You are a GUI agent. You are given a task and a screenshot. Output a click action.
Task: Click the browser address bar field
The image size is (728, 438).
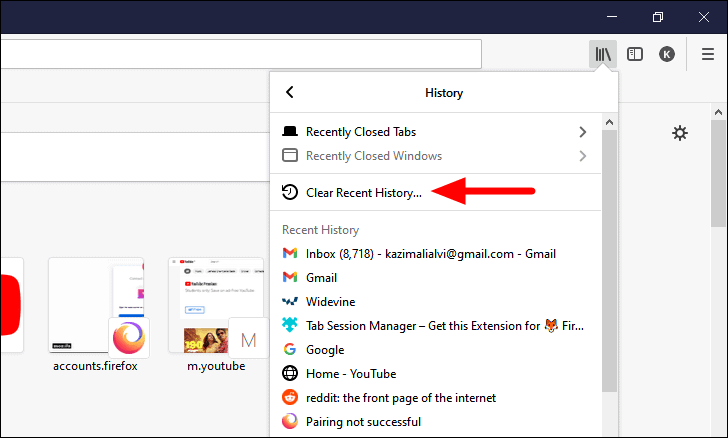(x=240, y=54)
